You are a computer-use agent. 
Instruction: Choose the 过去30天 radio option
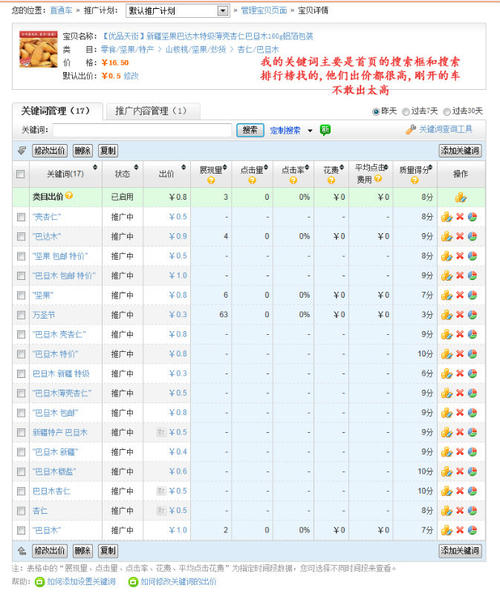click(x=447, y=111)
